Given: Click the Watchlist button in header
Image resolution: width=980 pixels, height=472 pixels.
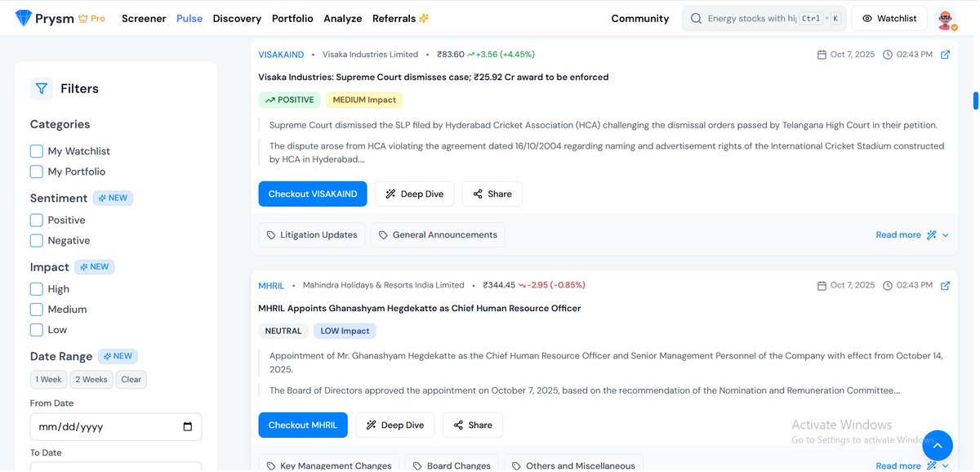Looking at the screenshot, I should 889,18.
